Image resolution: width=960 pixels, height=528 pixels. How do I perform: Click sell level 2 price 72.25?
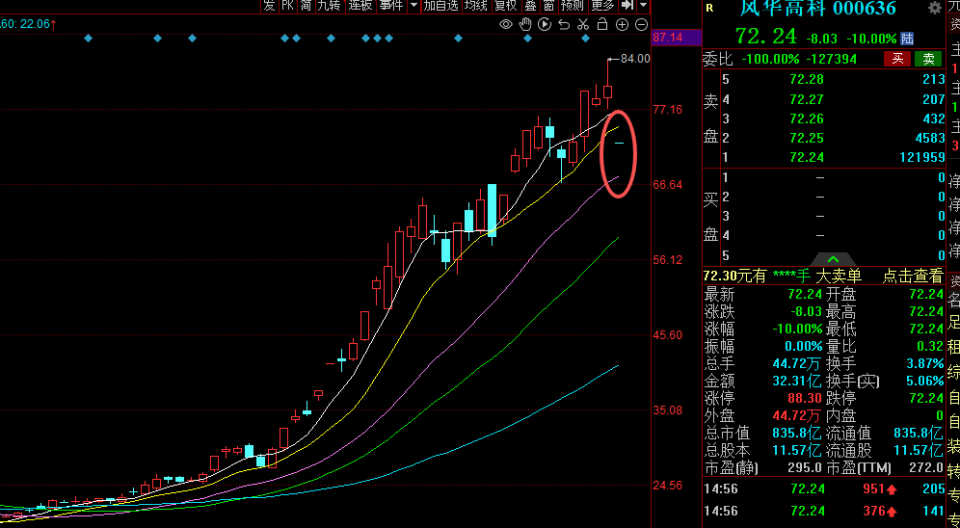(x=806, y=138)
